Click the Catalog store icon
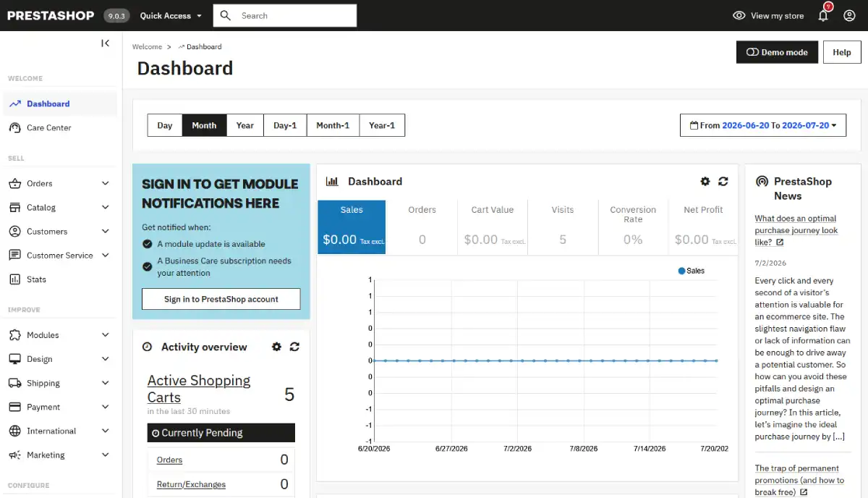Image resolution: width=868 pixels, height=498 pixels. 14,207
